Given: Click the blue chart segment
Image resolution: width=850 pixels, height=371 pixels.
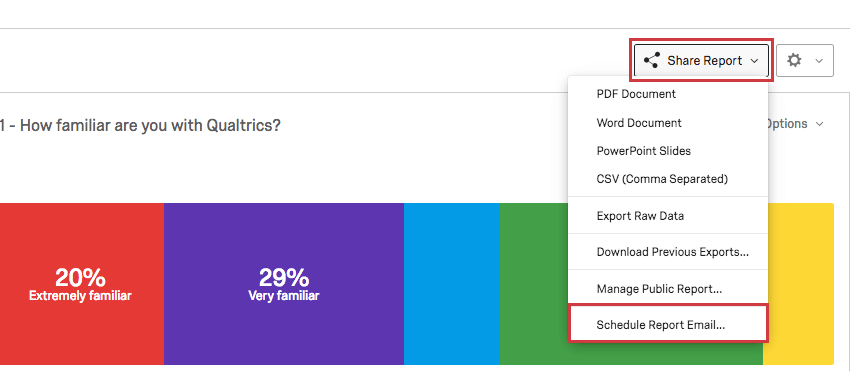Looking at the screenshot, I should pyautogui.click(x=452, y=284).
